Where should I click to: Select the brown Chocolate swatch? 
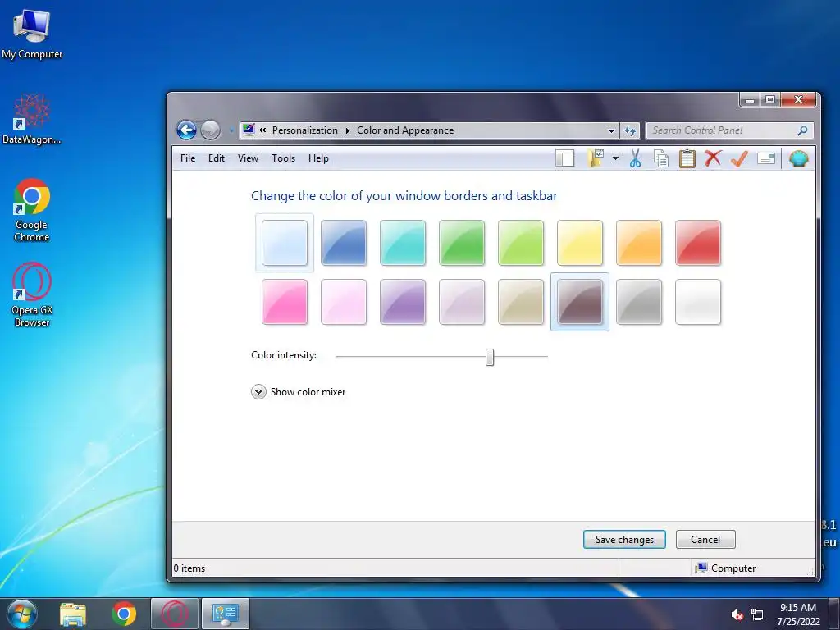(x=580, y=302)
